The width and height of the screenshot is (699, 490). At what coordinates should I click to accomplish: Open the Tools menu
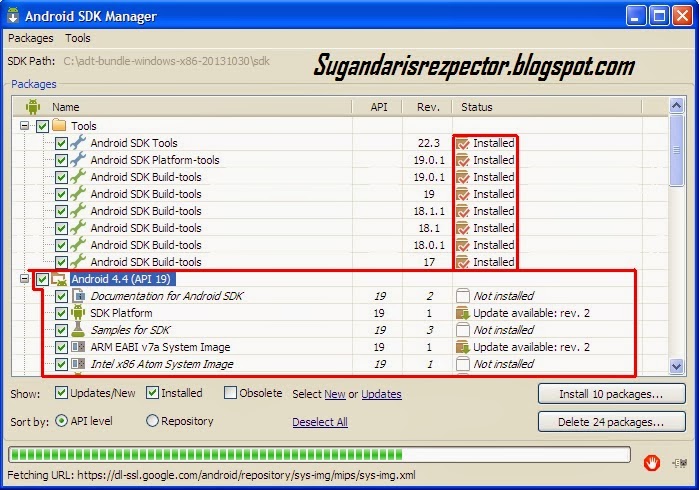(x=78, y=38)
